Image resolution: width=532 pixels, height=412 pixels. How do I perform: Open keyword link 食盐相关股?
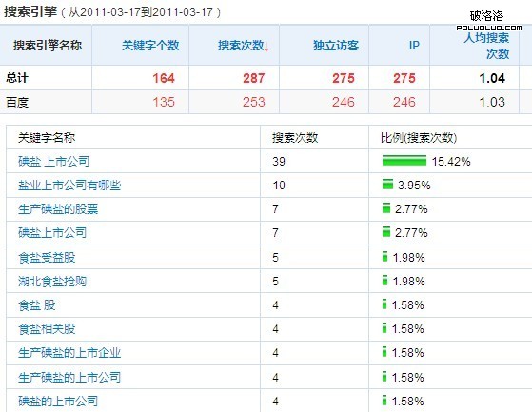tap(47, 329)
